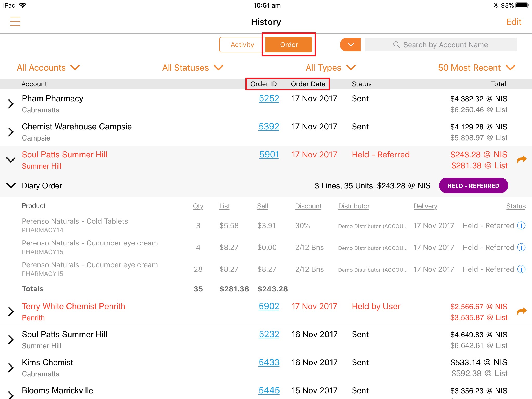Screen dimensions: 532x399
Task: Switch to the Activity tab
Action: coord(242,45)
